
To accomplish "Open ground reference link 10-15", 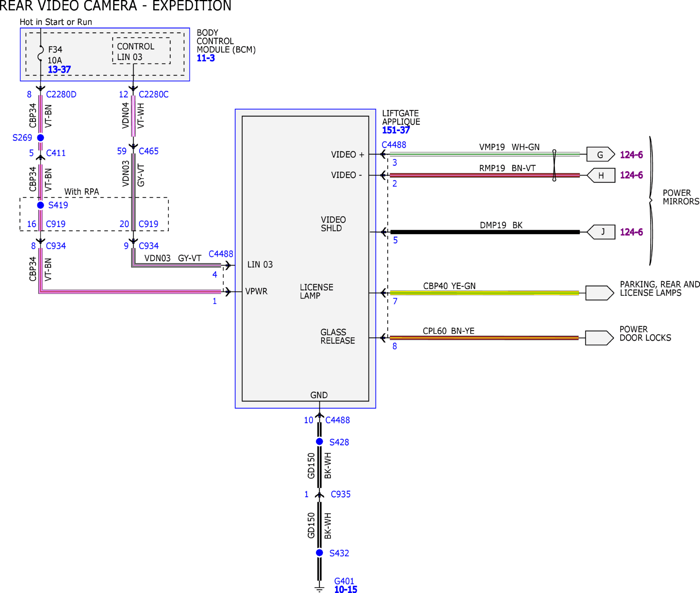I will 346,589.
